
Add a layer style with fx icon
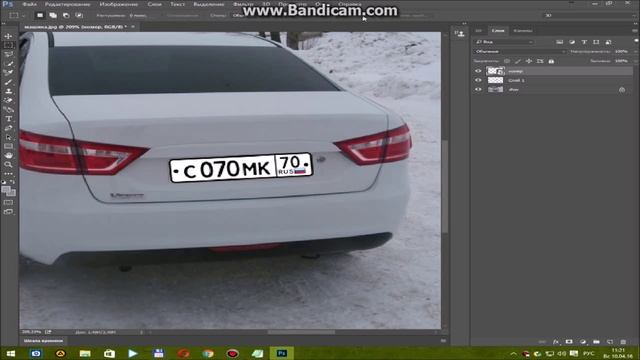pyautogui.click(x=556, y=342)
